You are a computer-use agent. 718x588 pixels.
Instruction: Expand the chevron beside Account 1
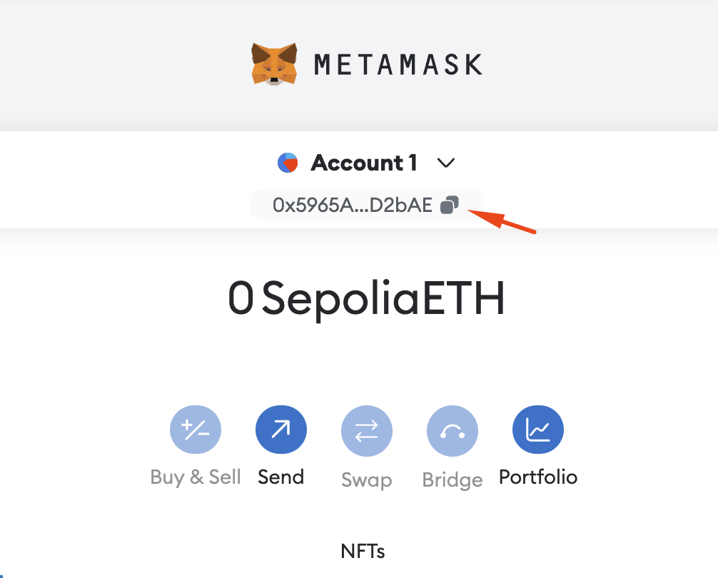pos(446,163)
